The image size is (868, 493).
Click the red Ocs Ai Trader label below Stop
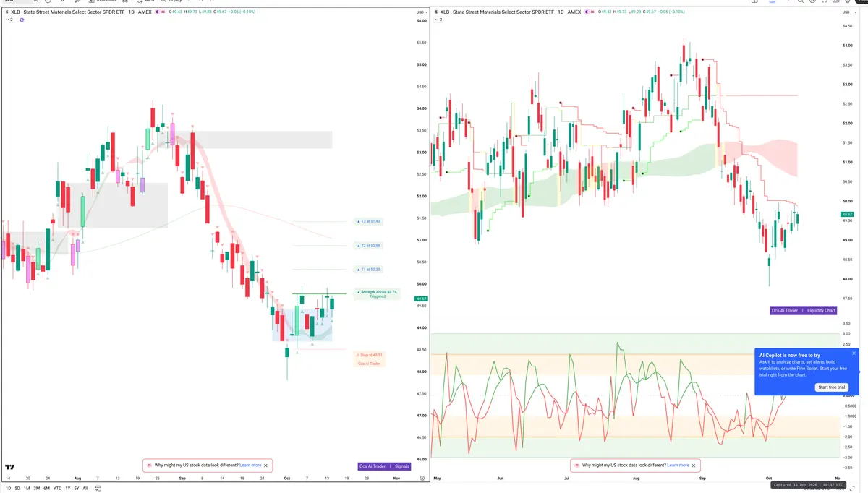tap(370, 364)
